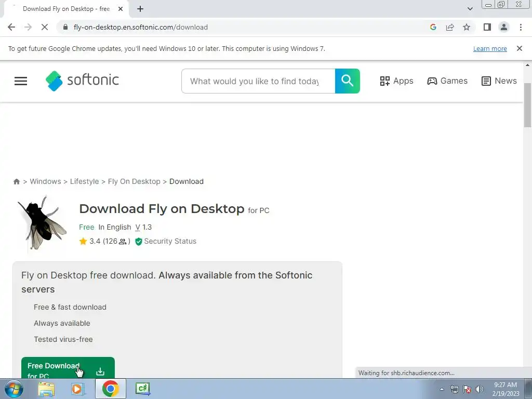Click the page vertical scrollbar thumb

click(527, 105)
